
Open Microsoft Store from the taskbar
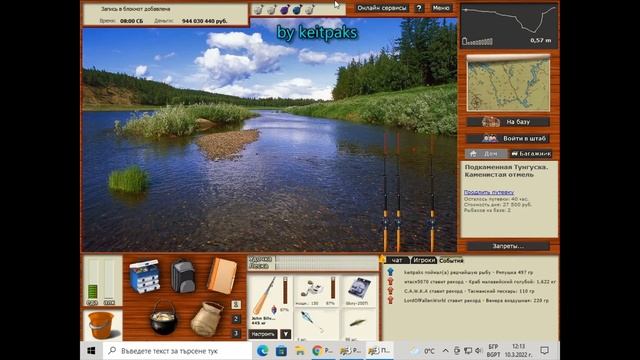[x=281, y=351]
